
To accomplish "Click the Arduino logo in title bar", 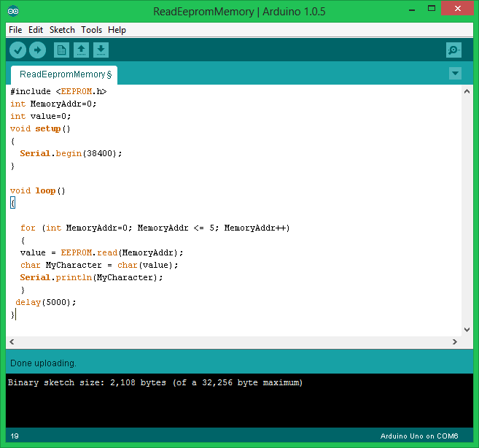I will [13, 12].
